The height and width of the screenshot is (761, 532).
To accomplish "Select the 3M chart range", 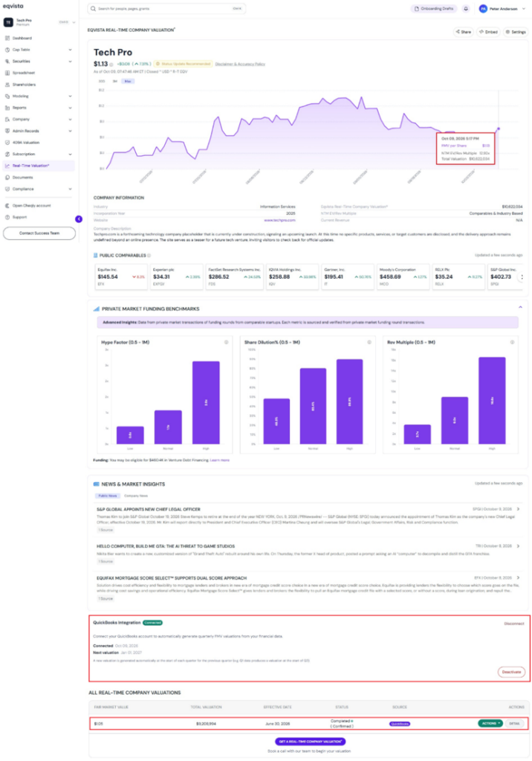I will pos(115,81).
